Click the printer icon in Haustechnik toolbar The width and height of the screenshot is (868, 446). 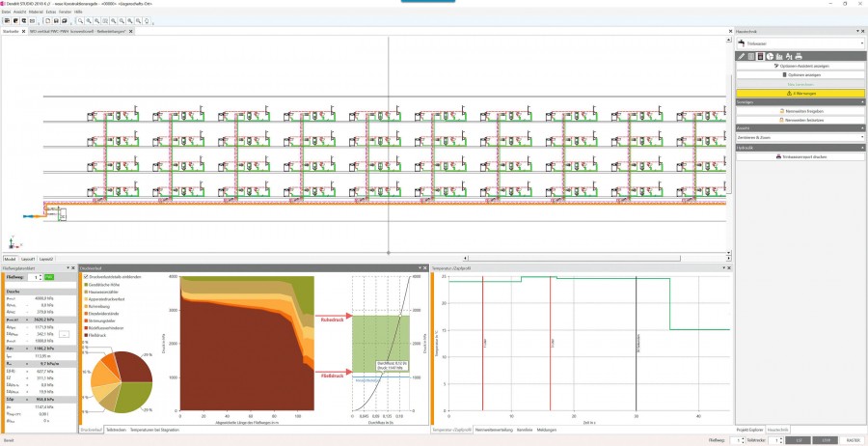pyautogui.click(x=799, y=57)
